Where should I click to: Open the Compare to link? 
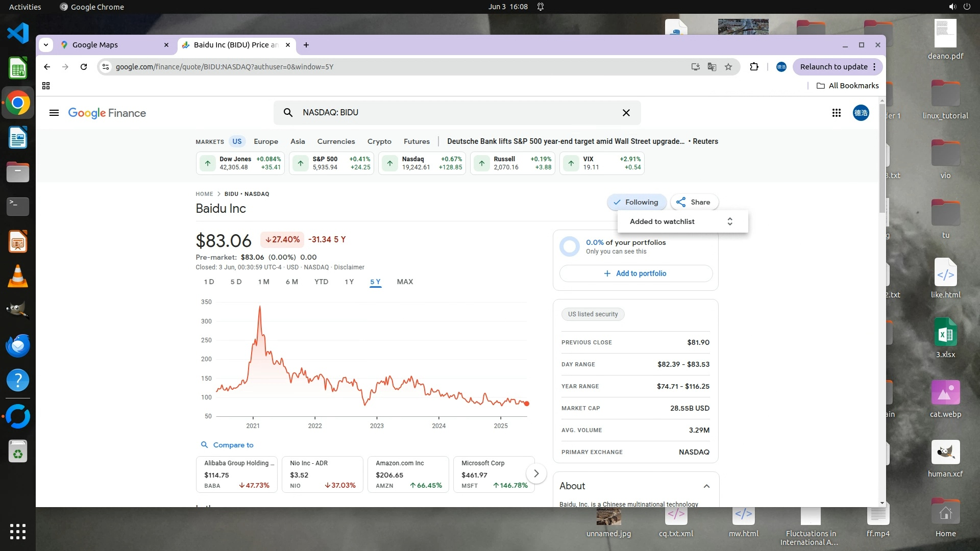tap(233, 445)
